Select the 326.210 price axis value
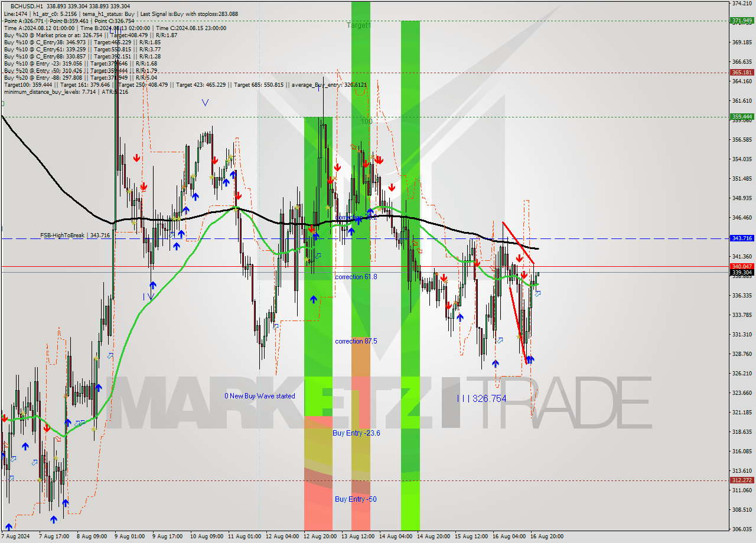756x543 pixels. [x=742, y=374]
